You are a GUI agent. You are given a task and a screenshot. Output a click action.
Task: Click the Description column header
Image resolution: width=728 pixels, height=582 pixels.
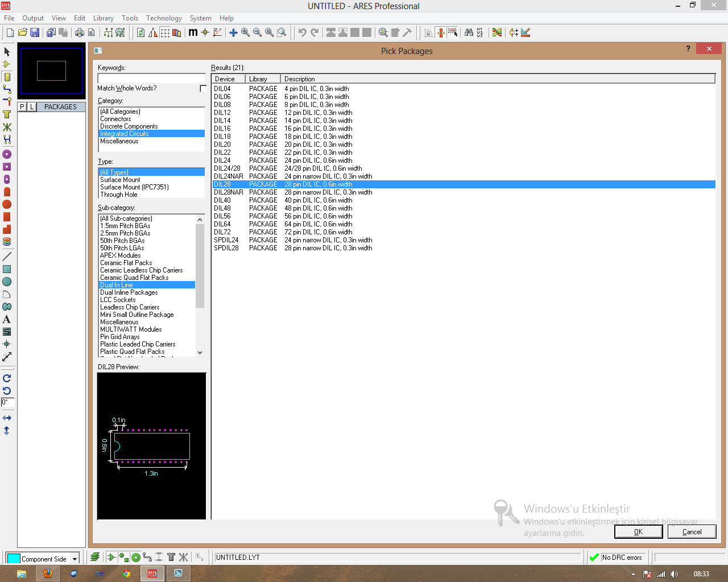coord(498,79)
